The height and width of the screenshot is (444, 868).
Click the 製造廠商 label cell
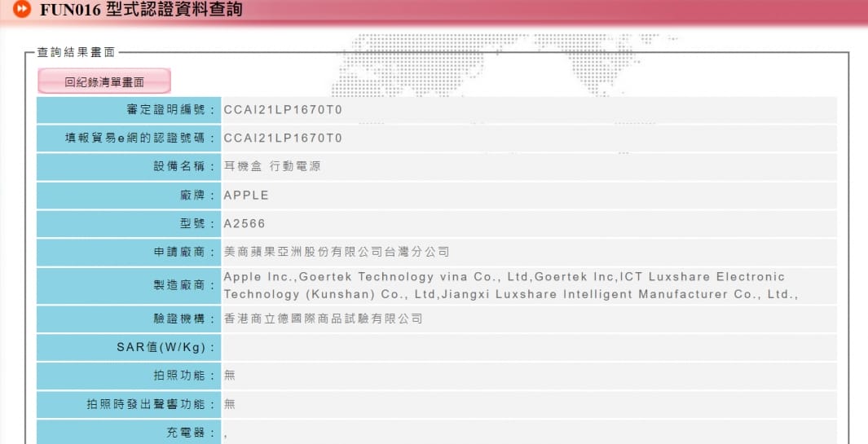[129, 286]
